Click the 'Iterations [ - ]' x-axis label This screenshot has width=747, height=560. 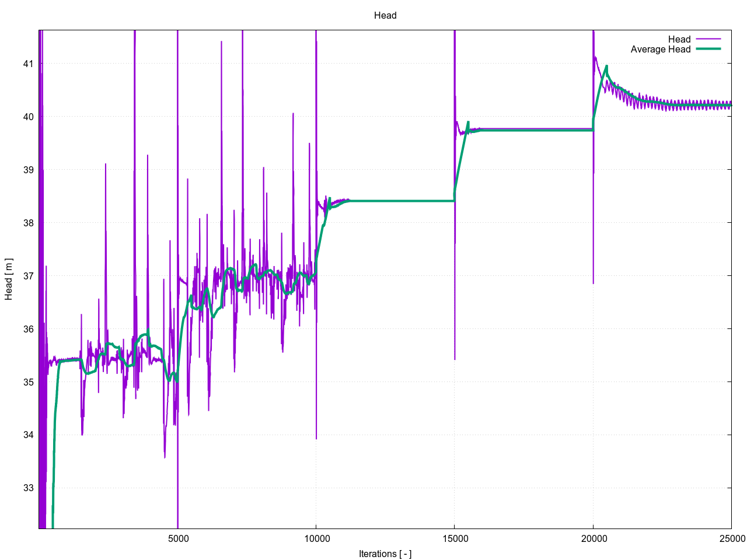[x=385, y=554]
